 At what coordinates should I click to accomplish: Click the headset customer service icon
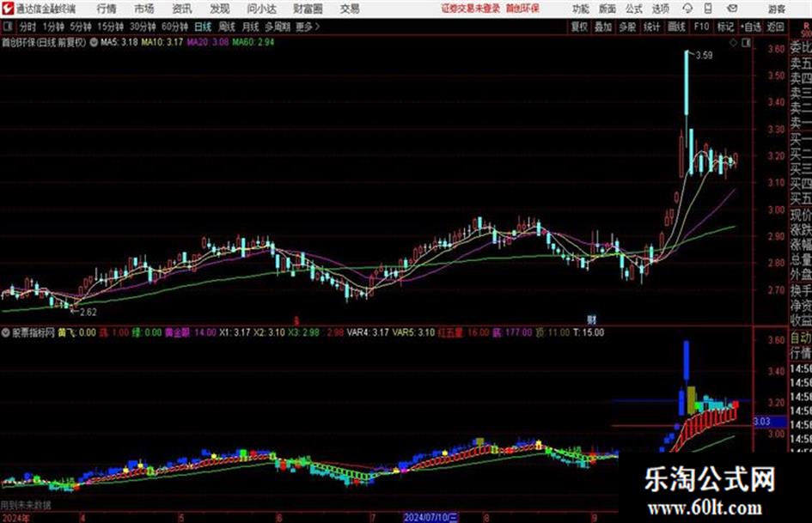coord(687,9)
